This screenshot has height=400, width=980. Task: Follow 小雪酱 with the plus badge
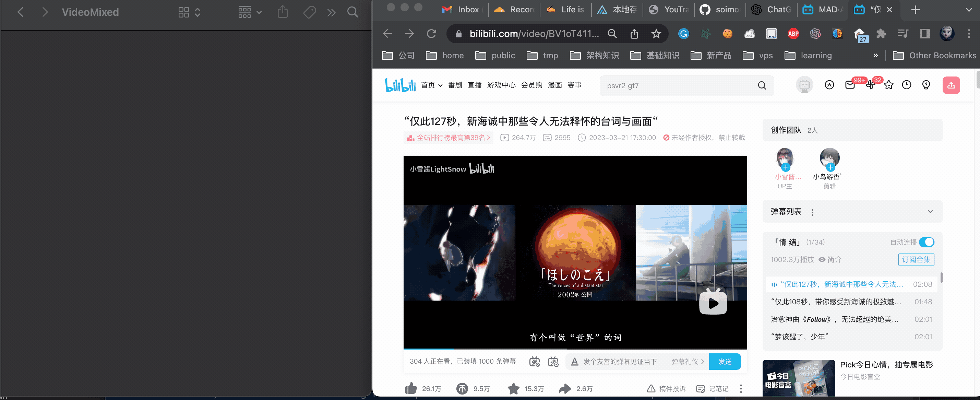[786, 167]
